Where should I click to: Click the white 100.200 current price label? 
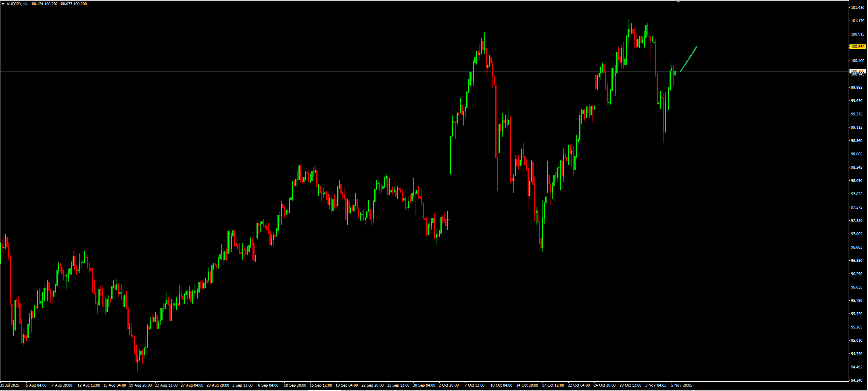click(858, 71)
